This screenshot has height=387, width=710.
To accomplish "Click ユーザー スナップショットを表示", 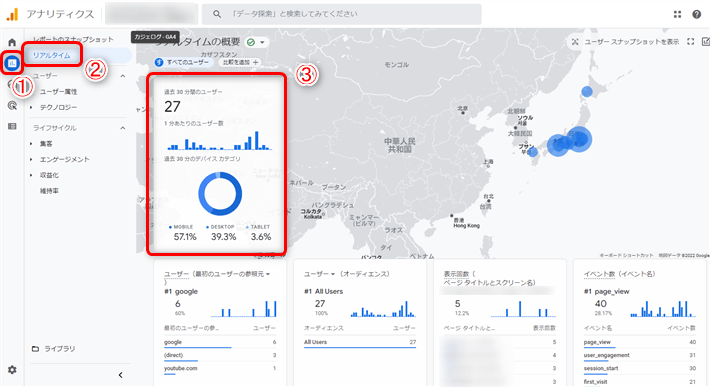I will point(631,42).
